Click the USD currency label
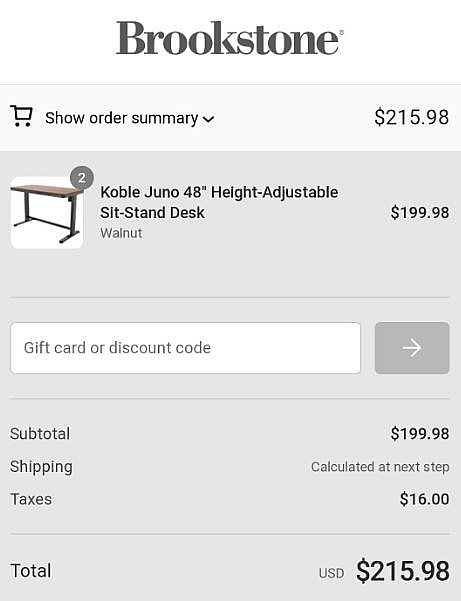Image resolution: width=461 pixels, height=601 pixels. [x=331, y=573]
